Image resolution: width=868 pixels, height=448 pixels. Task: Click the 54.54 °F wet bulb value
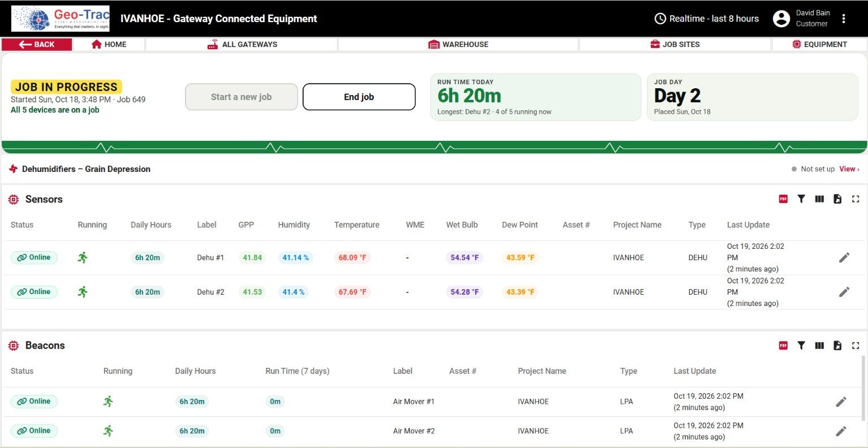tap(464, 257)
